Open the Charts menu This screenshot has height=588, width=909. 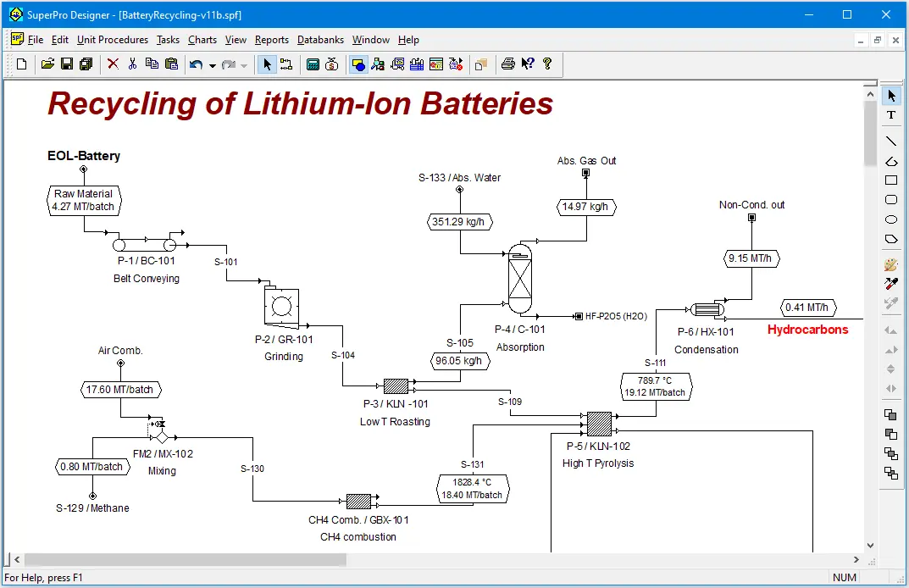pyautogui.click(x=202, y=40)
